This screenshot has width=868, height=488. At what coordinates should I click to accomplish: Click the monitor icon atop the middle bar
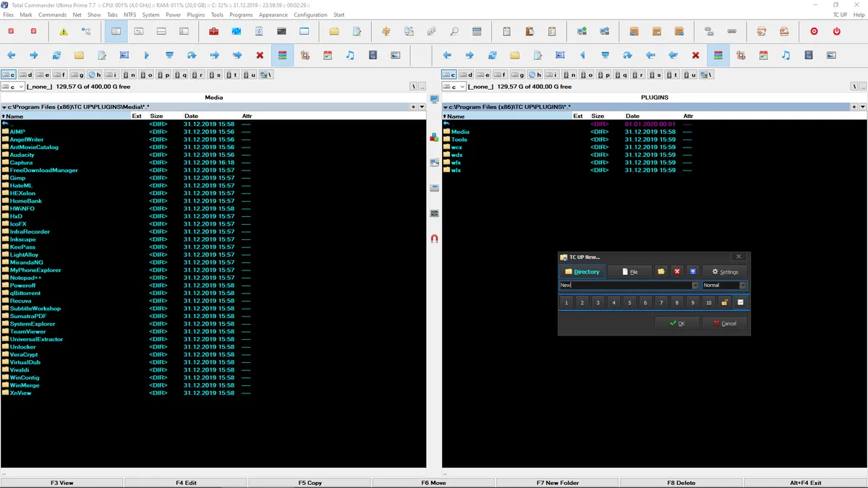(x=434, y=99)
